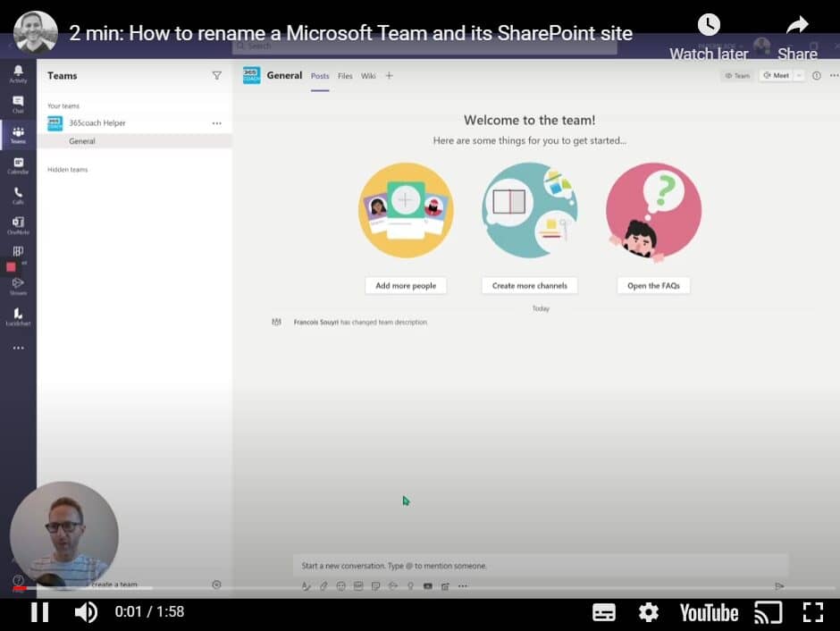Switch to the Posts tab
Image resolution: width=840 pixels, height=631 pixels.
click(x=320, y=76)
